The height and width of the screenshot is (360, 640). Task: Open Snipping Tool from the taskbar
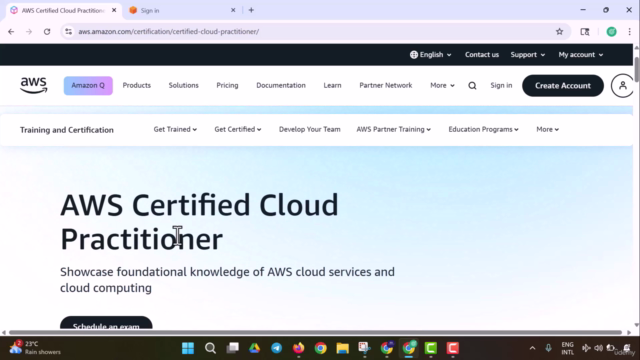coord(364,348)
